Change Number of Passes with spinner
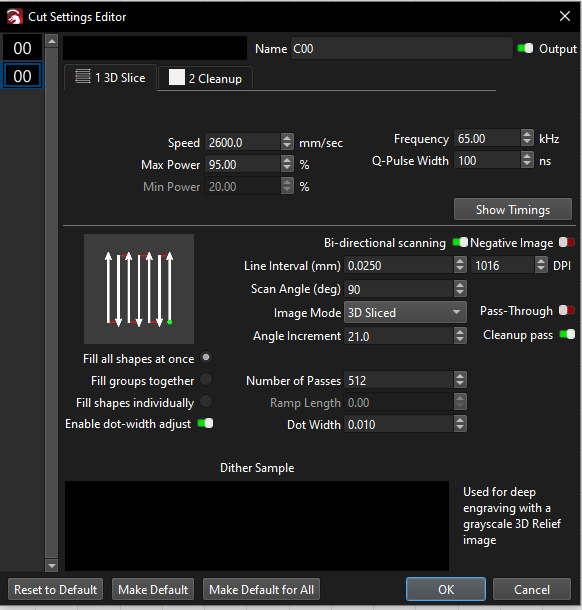The image size is (582, 610). (460, 380)
